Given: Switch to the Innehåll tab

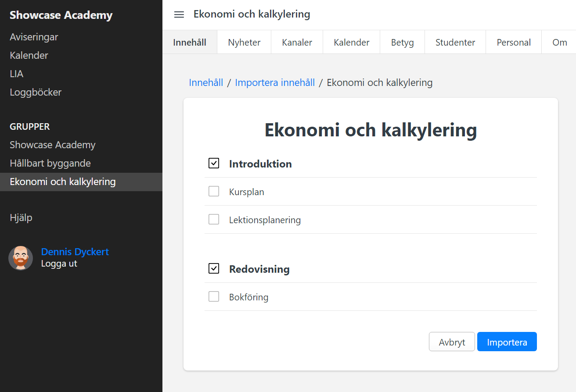Looking at the screenshot, I should click(x=190, y=43).
